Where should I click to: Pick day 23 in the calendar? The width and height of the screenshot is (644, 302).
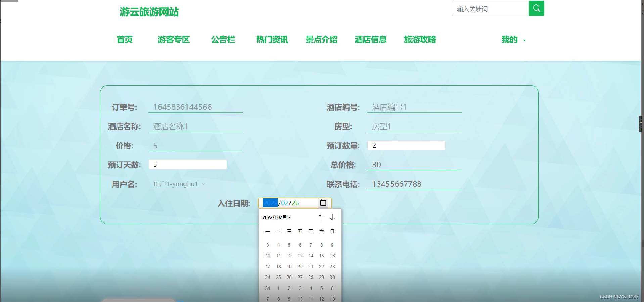(x=332, y=266)
